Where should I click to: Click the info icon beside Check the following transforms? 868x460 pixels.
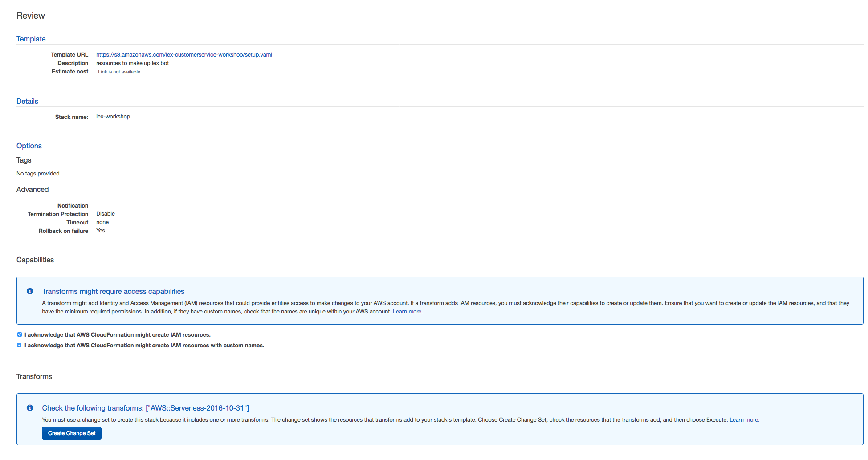30,408
